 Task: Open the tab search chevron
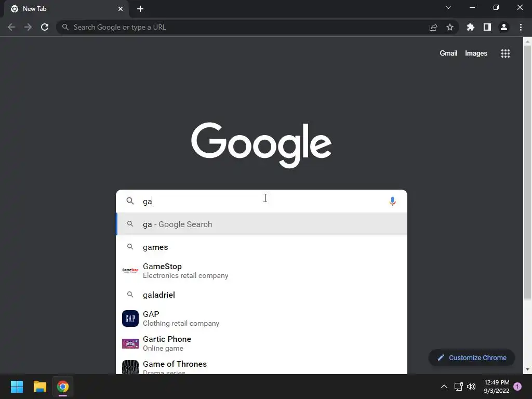click(x=448, y=7)
